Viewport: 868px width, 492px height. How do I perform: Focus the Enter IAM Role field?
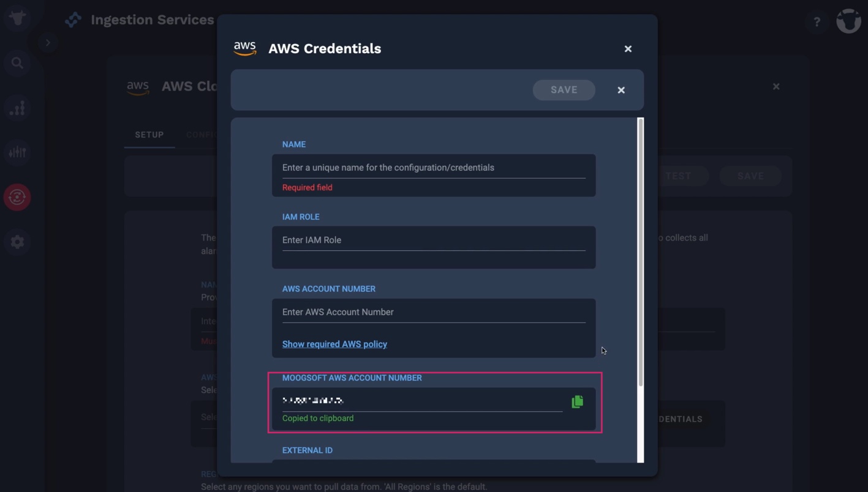pos(434,240)
